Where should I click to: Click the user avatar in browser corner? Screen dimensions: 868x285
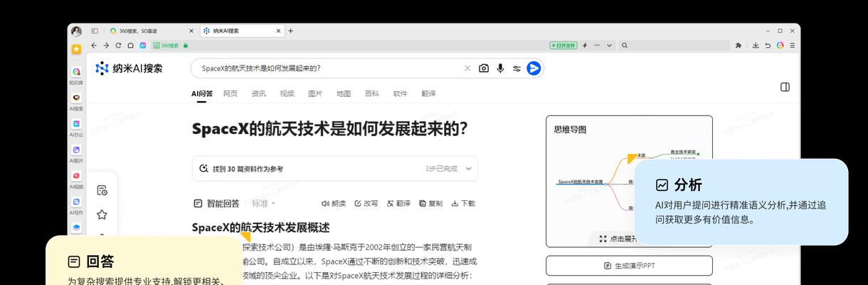coord(76,31)
